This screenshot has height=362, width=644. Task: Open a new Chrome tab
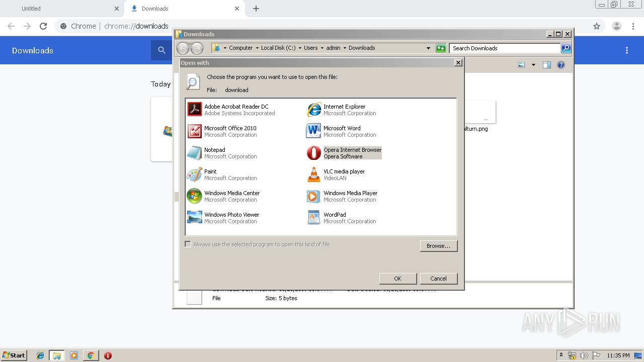coord(256,9)
